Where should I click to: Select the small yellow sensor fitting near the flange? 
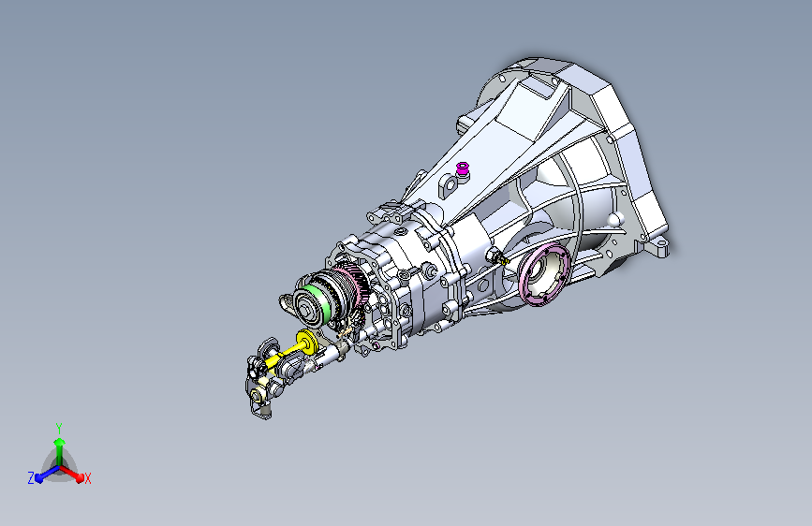(x=503, y=260)
